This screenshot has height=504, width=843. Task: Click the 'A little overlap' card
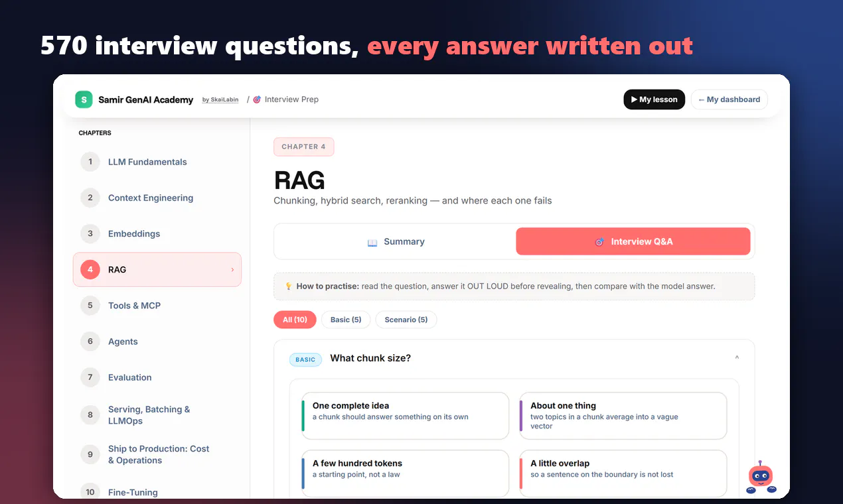pos(623,473)
